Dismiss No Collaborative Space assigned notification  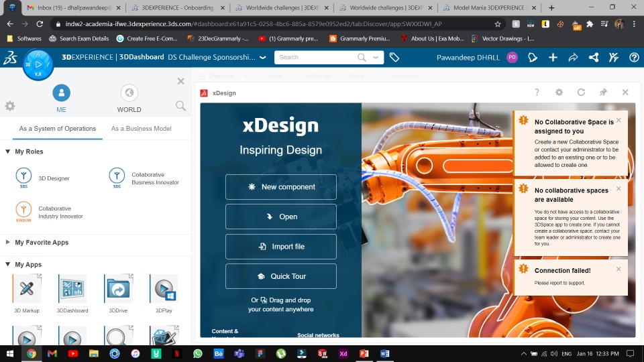(619, 120)
